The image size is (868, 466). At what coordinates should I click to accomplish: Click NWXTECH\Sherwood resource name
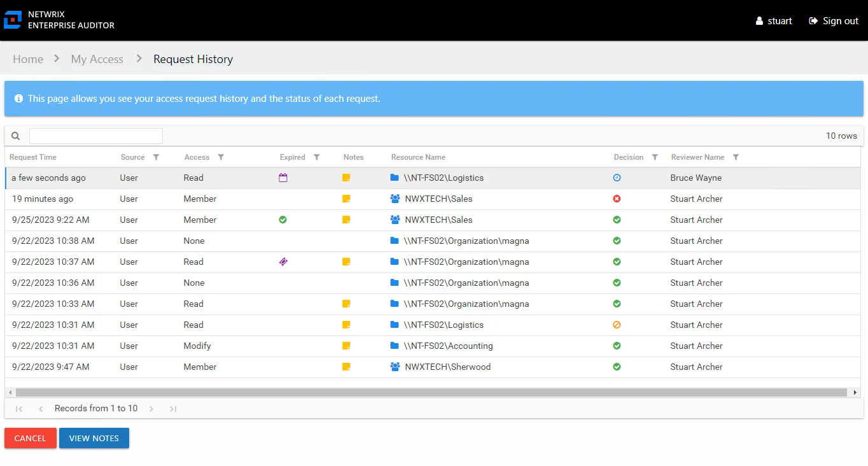pyautogui.click(x=448, y=367)
